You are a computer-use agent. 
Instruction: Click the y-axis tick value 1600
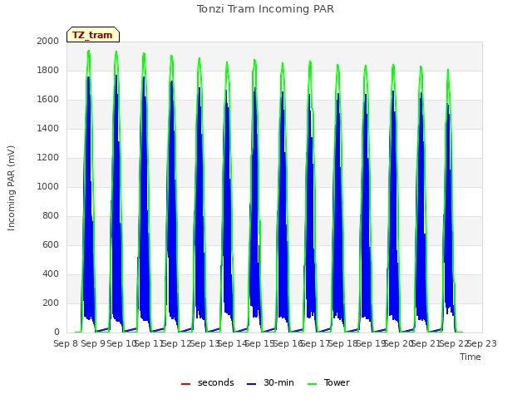(48, 100)
